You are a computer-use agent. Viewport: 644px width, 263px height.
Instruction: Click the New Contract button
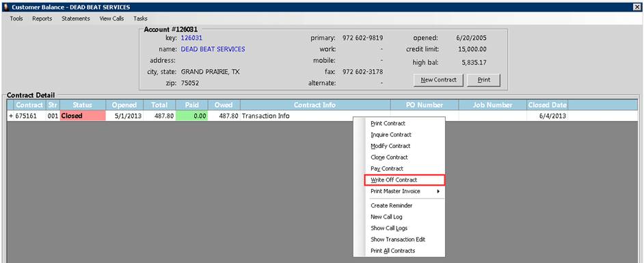coord(439,80)
